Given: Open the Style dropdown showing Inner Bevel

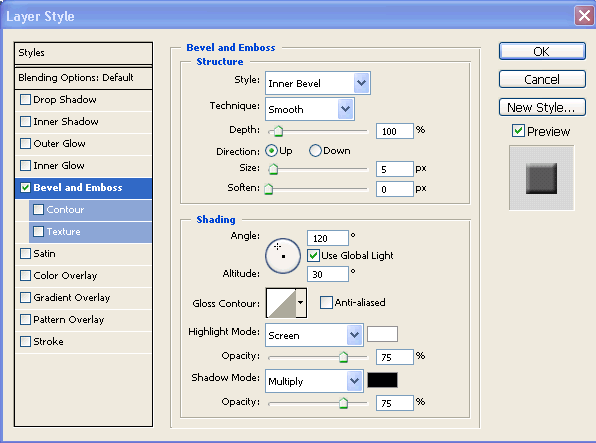Looking at the screenshot, I should (x=318, y=83).
